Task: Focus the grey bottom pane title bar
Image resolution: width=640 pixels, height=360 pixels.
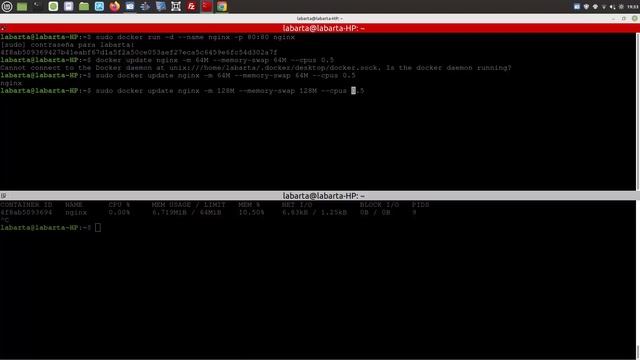Action: point(320,196)
